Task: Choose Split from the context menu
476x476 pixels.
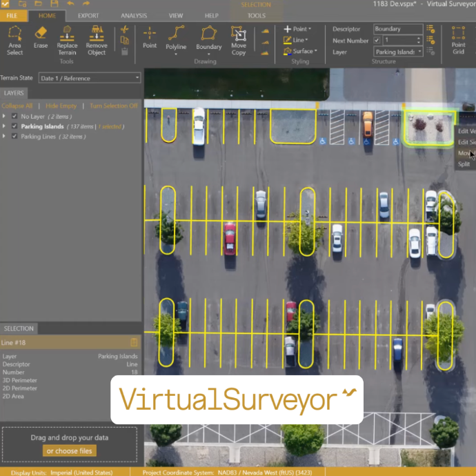Action: pyautogui.click(x=464, y=164)
